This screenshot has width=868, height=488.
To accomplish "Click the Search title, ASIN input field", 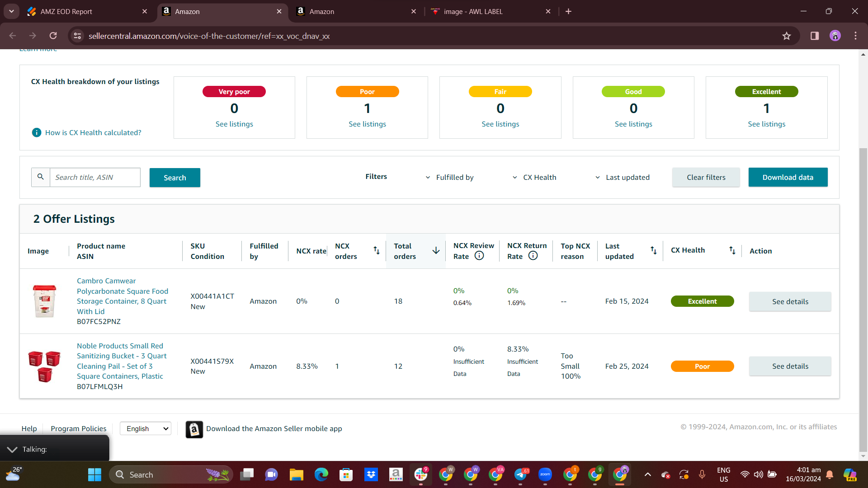I will 95,177.
